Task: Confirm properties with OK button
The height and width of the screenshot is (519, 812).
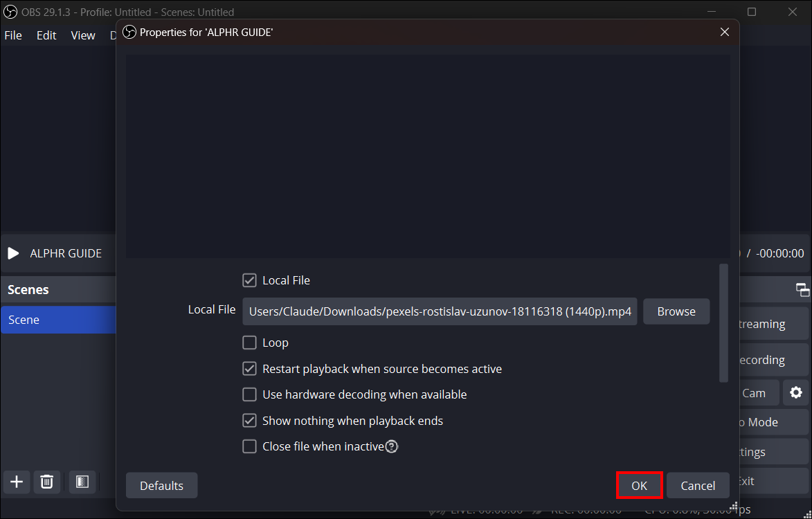Action: 639,485
